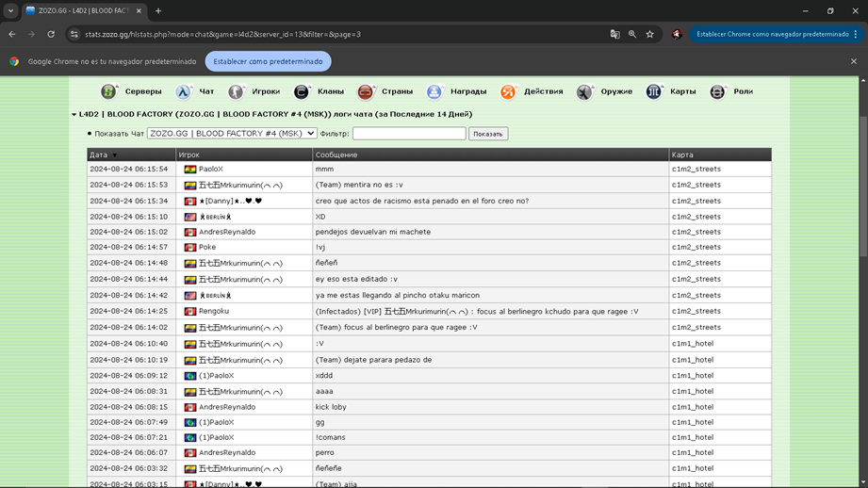
Task: Open player AndresReynaldo's profile link
Action: (x=226, y=232)
